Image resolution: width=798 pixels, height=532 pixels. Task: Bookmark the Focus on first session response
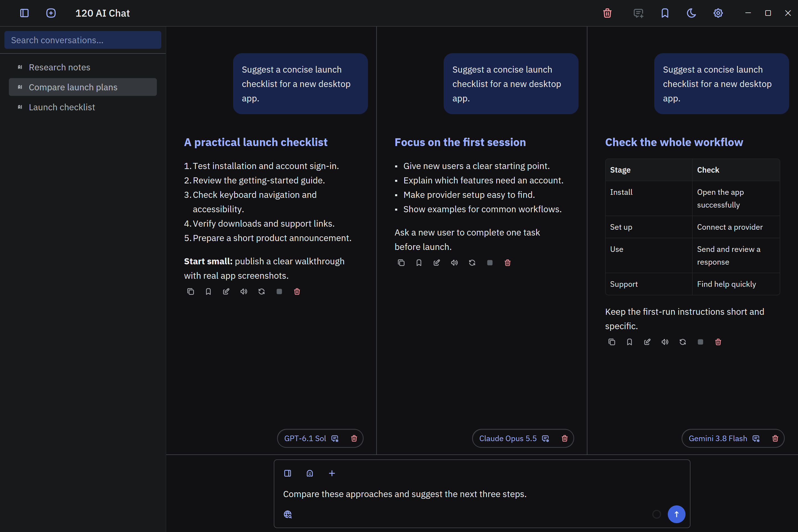(x=419, y=263)
